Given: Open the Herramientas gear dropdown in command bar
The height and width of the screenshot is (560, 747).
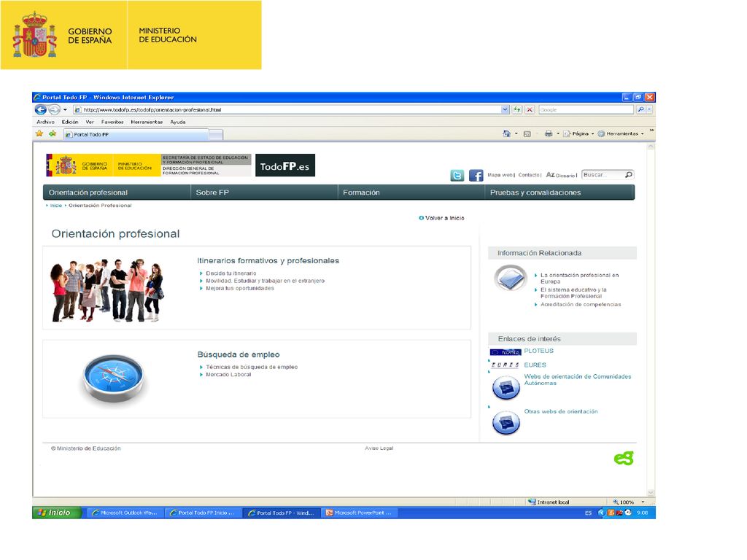Looking at the screenshot, I should pos(621,134).
